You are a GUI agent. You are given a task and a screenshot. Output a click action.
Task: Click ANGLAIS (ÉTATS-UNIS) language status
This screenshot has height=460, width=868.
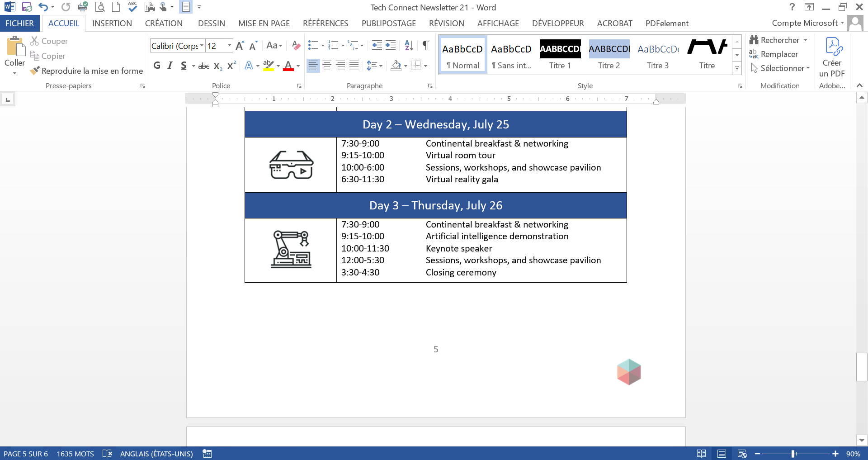156,454
